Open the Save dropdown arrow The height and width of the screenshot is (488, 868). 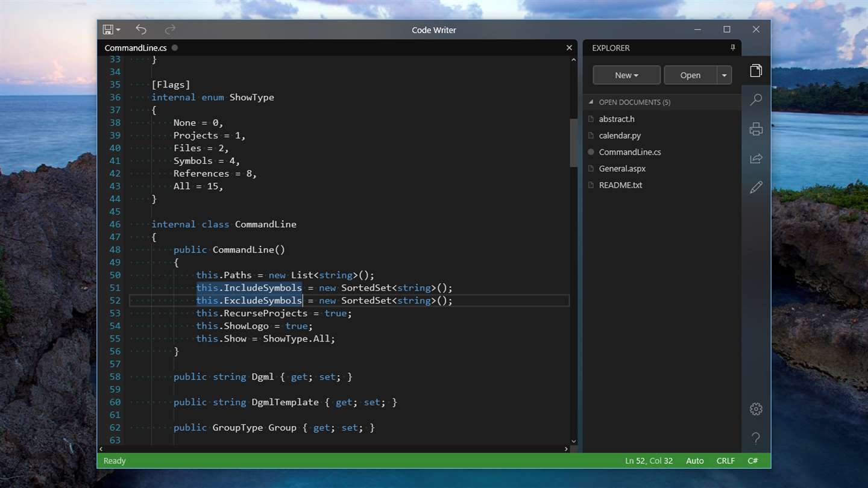point(118,30)
